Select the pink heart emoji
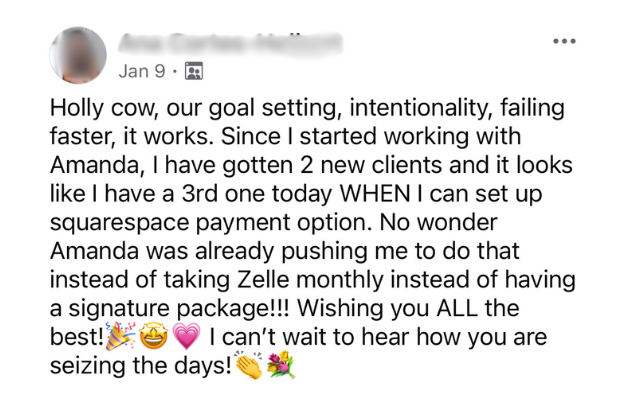 point(186,337)
